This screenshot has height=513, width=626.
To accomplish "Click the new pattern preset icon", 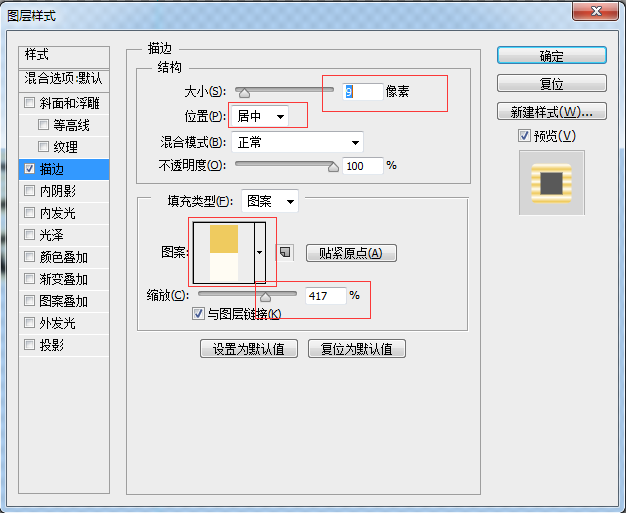I will click(x=284, y=253).
